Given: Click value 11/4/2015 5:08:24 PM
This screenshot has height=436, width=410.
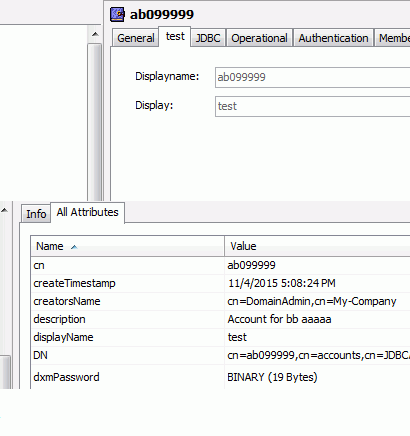Looking at the screenshot, I should 282,283.
